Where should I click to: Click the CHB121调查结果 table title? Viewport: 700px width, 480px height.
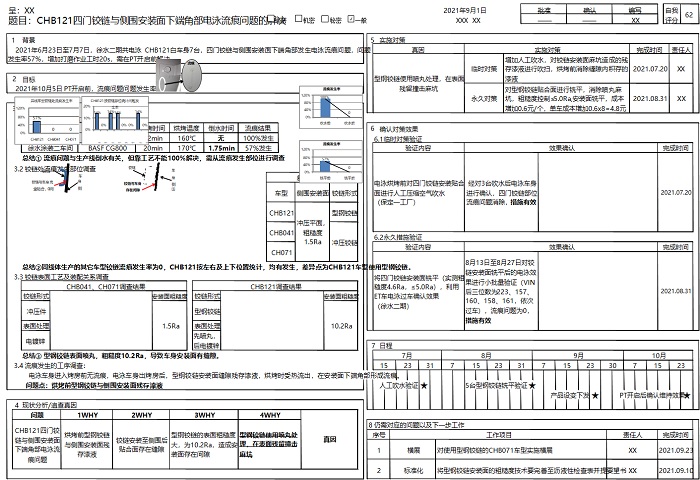pyautogui.click(x=276, y=286)
